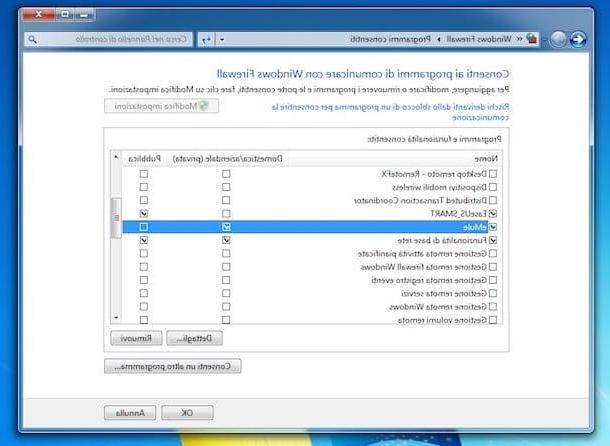This screenshot has width=610, height=446.
Task: Select the Gestione remota registro eventi text
Action: [429, 280]
